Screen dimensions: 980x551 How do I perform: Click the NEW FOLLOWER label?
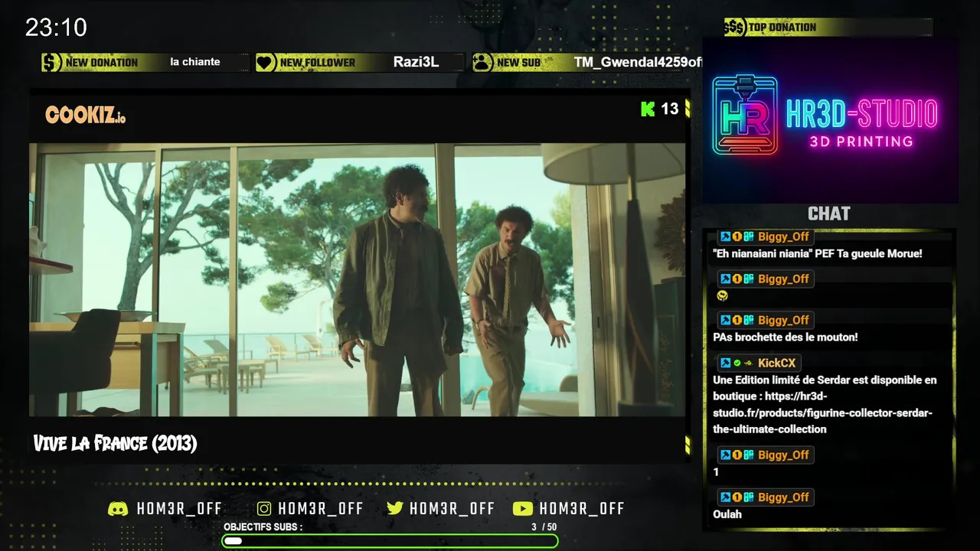tap(318, 63)
